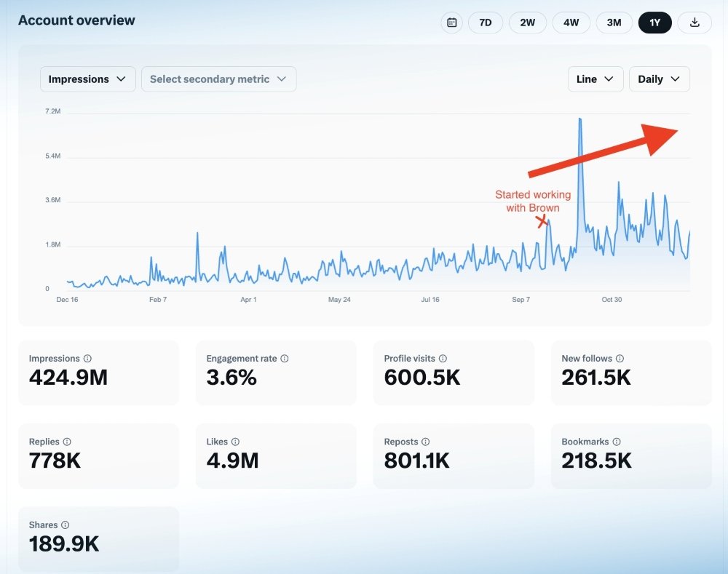This screenshot has height=574, width=728.
Task: Choose the 2W time range
Action: tap(528, 23)
